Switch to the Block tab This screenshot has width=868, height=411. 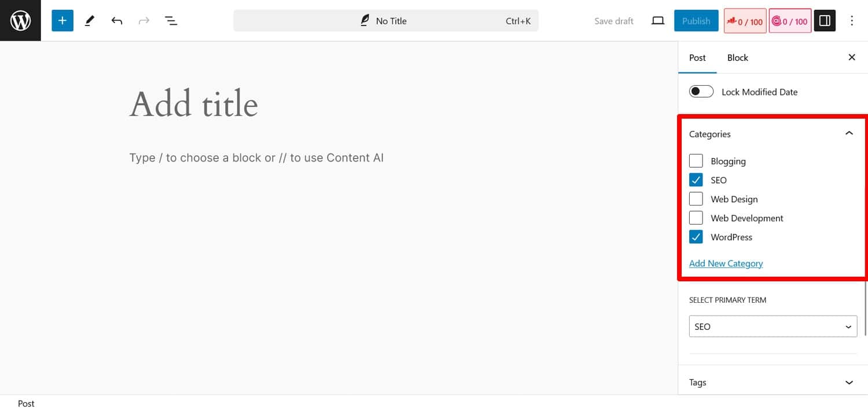[x=737, y=57]
